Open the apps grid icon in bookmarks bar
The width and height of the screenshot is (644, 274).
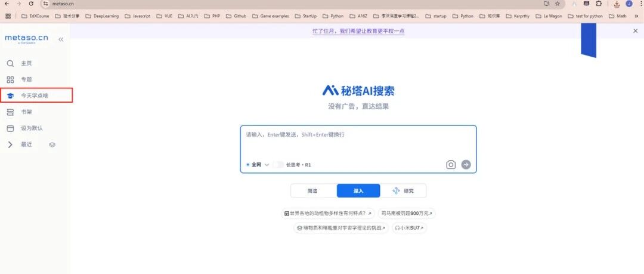tap(8, 16)
